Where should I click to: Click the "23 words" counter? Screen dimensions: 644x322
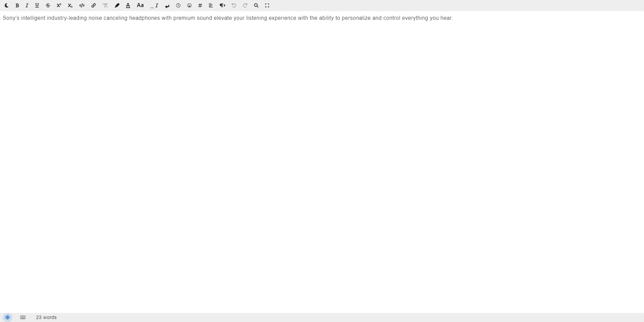46,317
